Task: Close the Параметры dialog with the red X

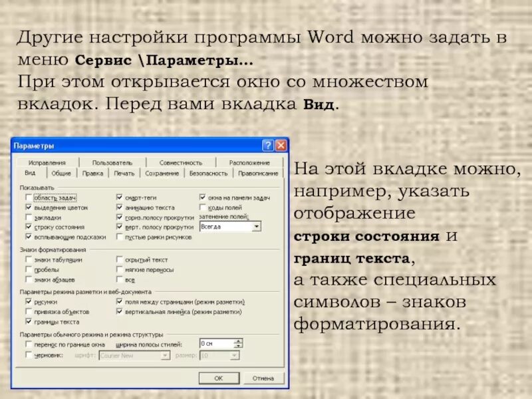Action: point(281,146)
